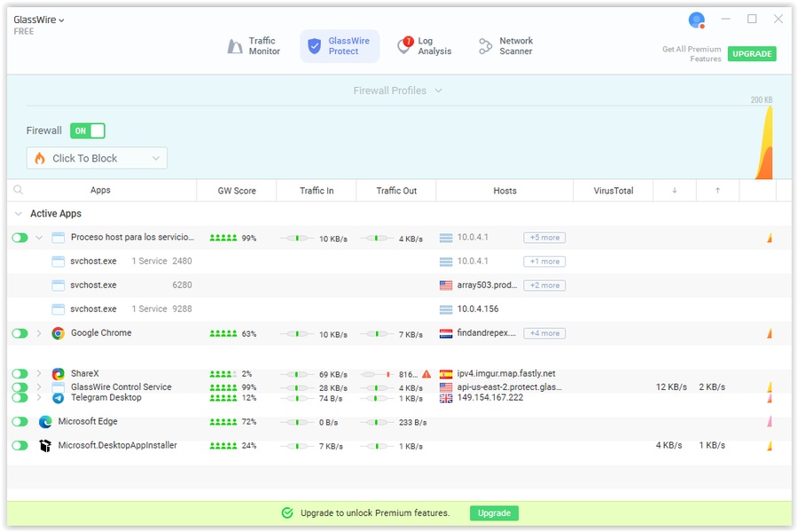798x532 pixels.
Task: Click the Traffic In meter for Microsoft Edge
Action: [x=297, y=422]
